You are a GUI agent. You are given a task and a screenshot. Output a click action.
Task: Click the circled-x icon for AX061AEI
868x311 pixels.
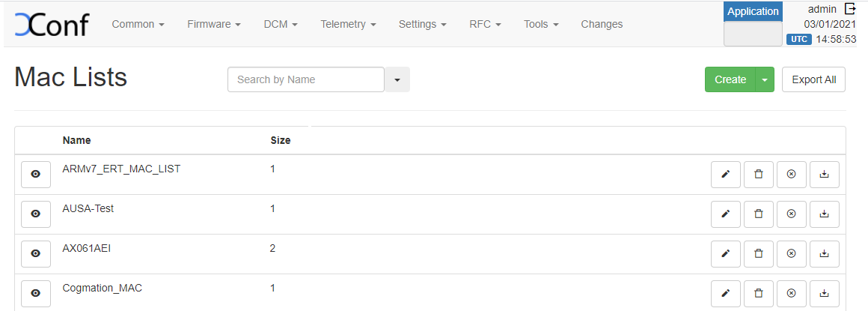[x=791, y=254]
